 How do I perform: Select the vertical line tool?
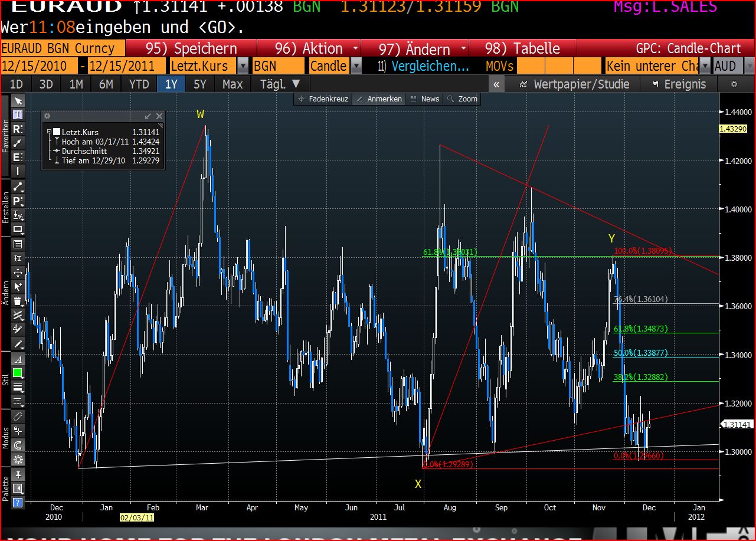click(18, 171)
